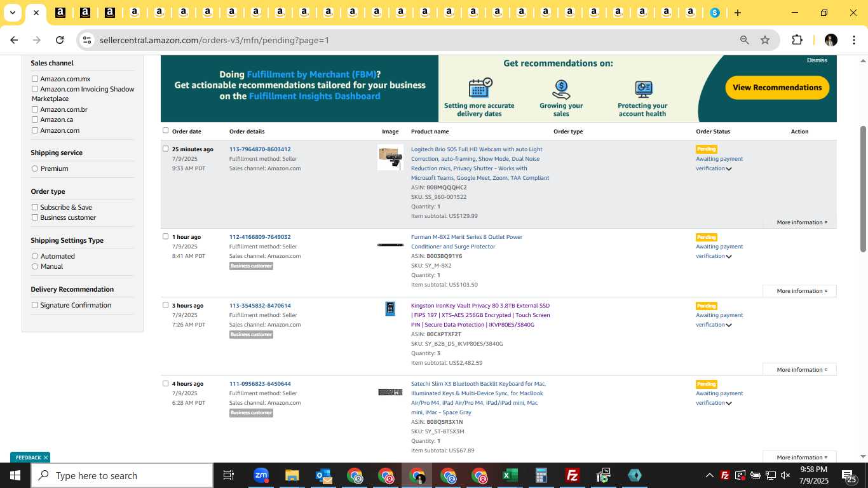Select the Manual shipping settings radio

coord(35,266)
